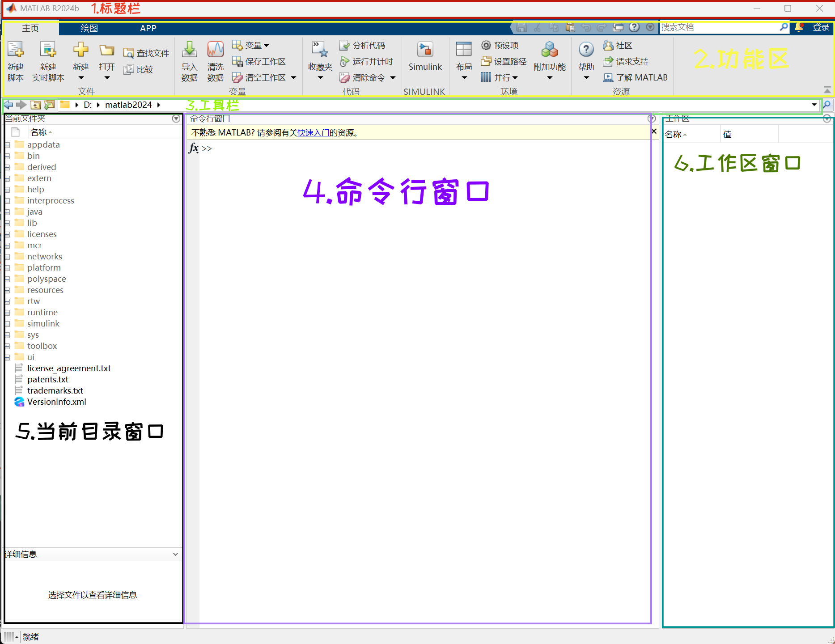Click the Analyze Code (分析代码) icon

coord(344,45)
